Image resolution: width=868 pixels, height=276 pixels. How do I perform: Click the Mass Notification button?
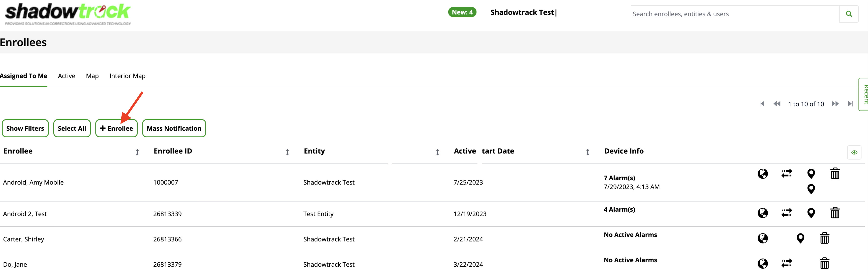tap(174, 128)
